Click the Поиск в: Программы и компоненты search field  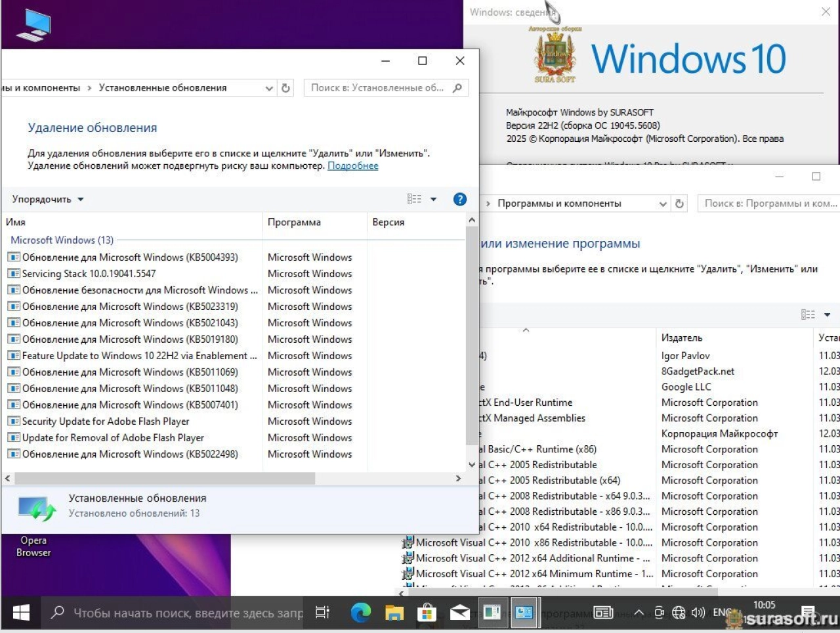coord(769,204)
